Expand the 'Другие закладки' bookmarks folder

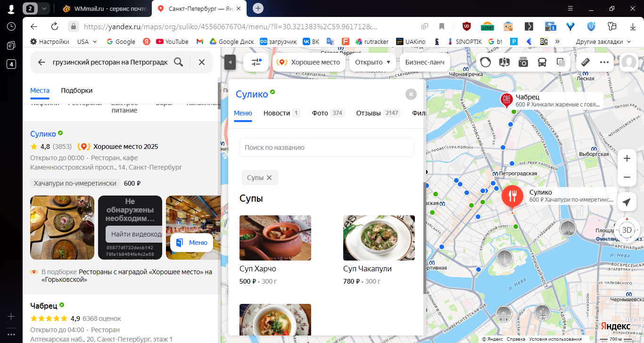[603, 41]
